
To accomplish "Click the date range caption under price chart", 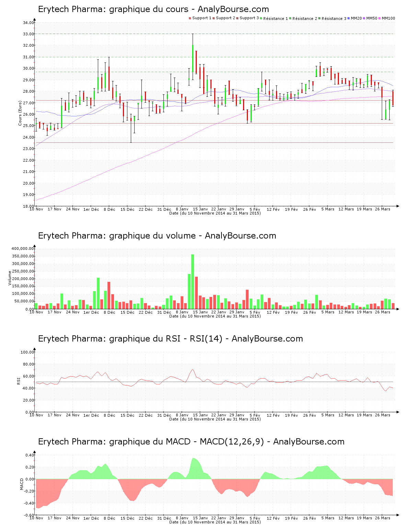I will [215, 213].
